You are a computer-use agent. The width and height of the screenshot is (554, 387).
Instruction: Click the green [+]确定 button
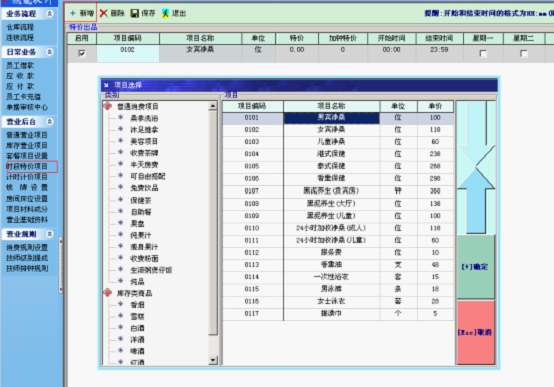pos(476,267)
